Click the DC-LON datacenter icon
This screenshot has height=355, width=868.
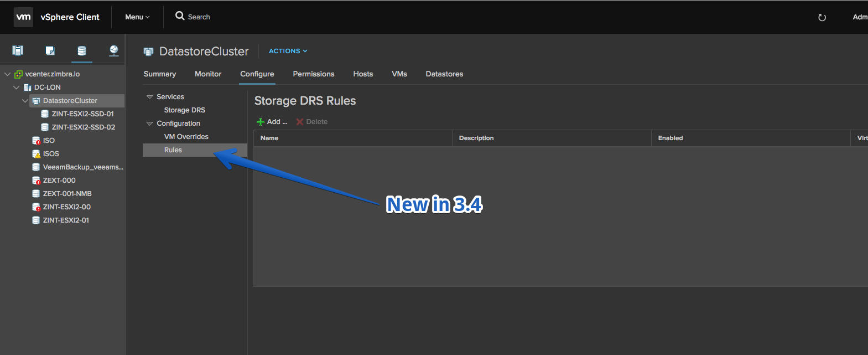28,88
